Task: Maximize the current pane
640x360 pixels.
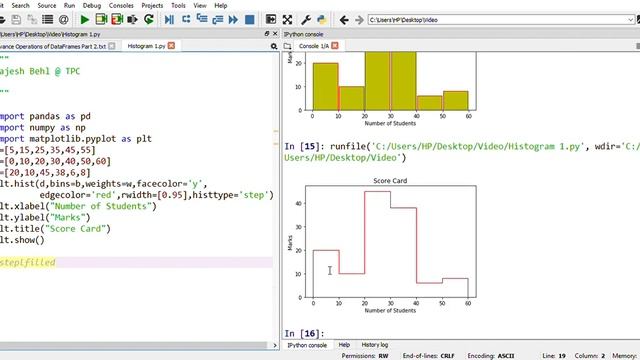Action: (271, 20)
